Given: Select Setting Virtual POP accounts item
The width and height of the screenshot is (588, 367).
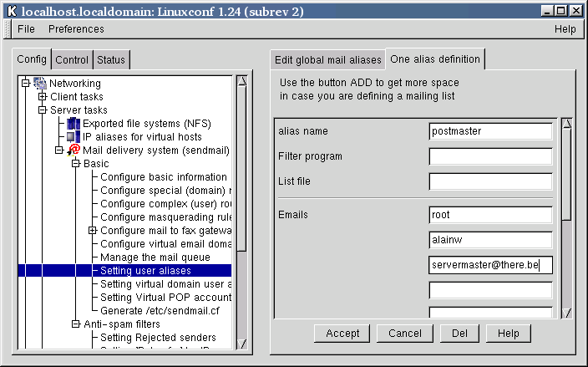Looking at the screenshot, I should pos(165,298).
